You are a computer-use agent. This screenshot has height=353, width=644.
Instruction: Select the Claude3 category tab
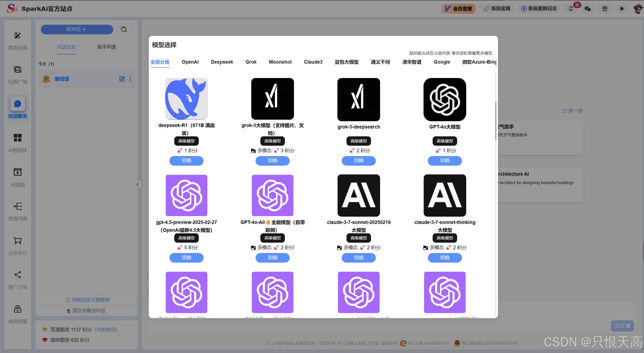pos(313,62)
